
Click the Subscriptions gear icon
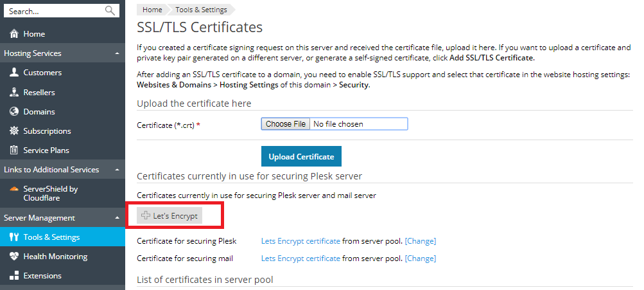[x=14, y=131]
